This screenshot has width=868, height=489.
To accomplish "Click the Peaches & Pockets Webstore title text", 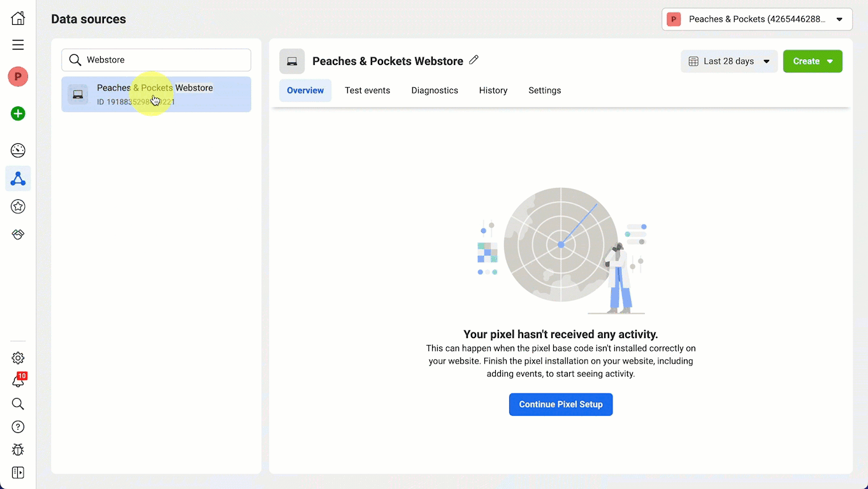I will click(387, 61).
